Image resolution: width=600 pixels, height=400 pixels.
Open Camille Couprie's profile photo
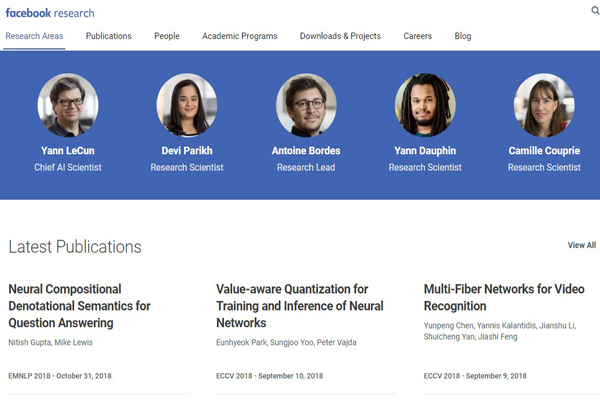click(544, 105)
